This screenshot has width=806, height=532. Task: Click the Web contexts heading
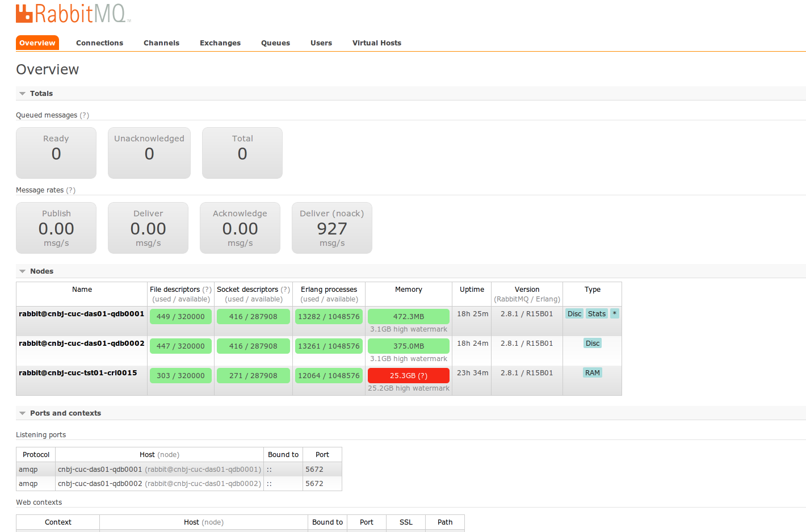point(39,502)
